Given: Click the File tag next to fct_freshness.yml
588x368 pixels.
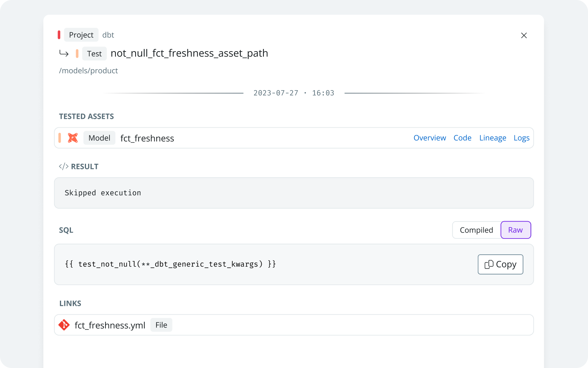Looking at the screenshot, I should coord(161,325).
